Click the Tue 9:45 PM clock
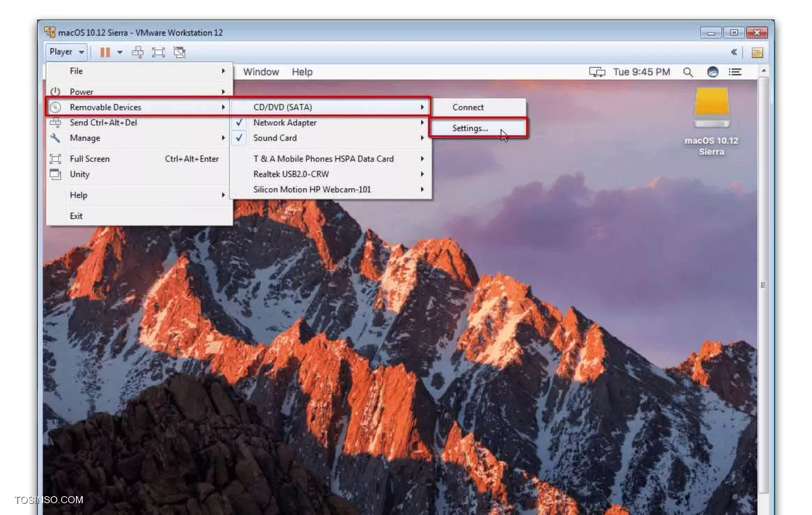 point(642,72)
